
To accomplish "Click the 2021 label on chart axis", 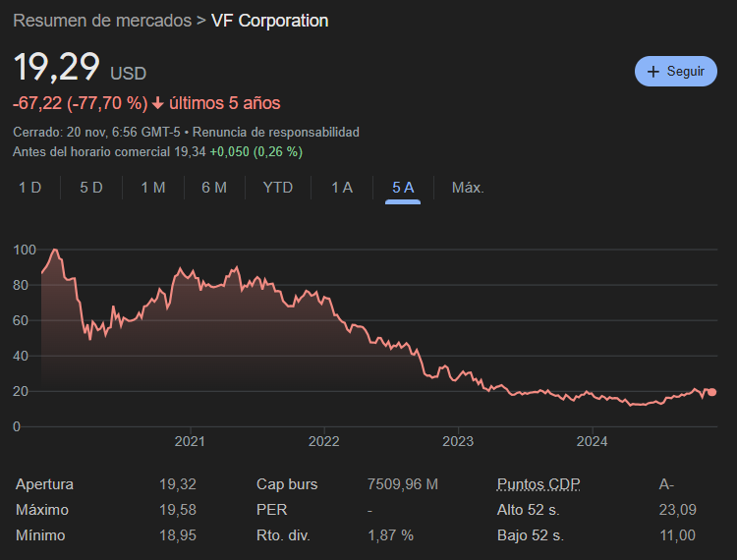I will tap(189, 442).
